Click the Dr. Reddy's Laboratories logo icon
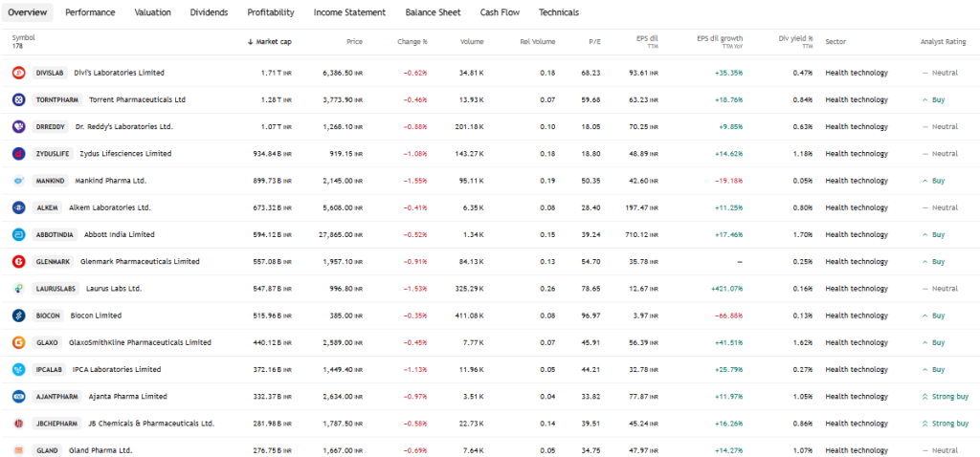 point(19,127)
